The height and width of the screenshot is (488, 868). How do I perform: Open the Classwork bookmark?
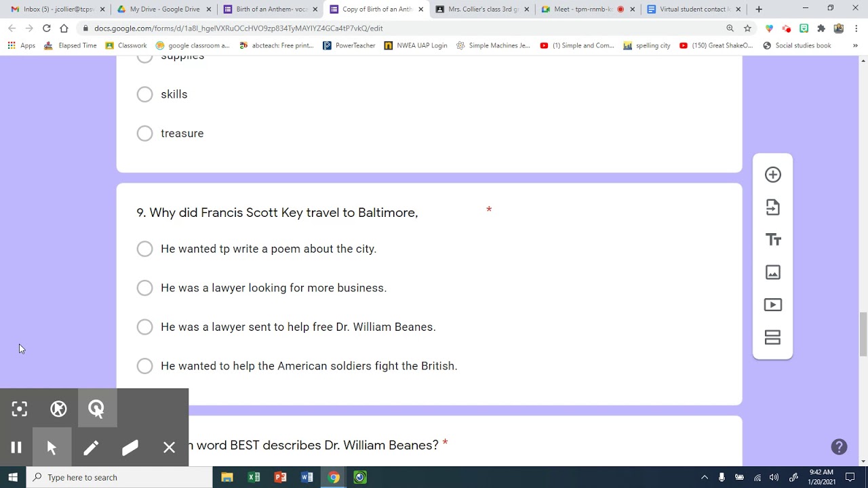(x=126, y=45)
